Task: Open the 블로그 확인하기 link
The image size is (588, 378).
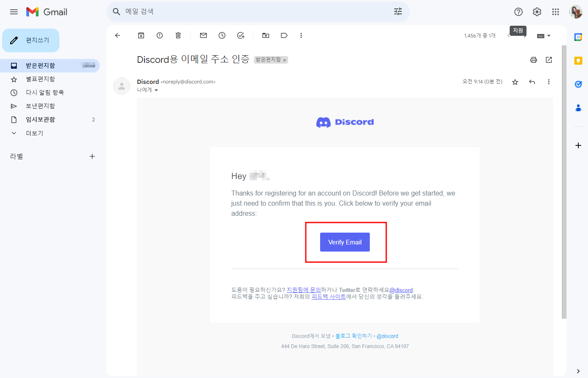Action: tap(353, 336)
